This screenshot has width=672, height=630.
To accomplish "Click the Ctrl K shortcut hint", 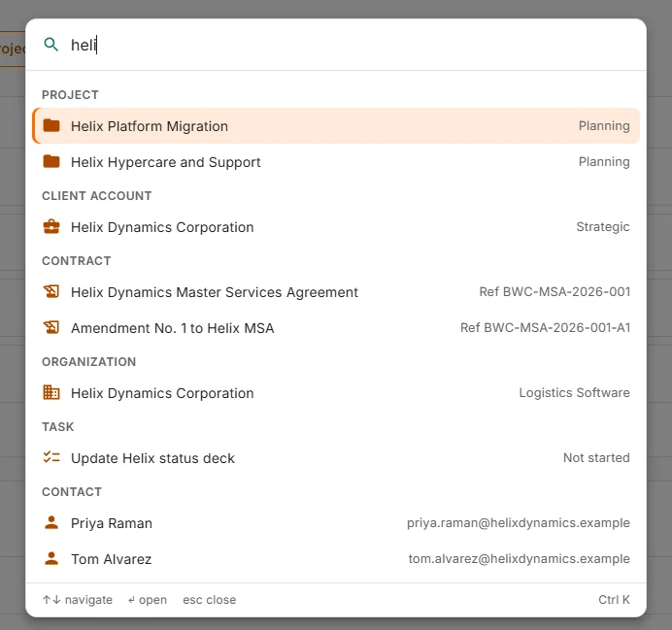I will (x=614, y=600).
